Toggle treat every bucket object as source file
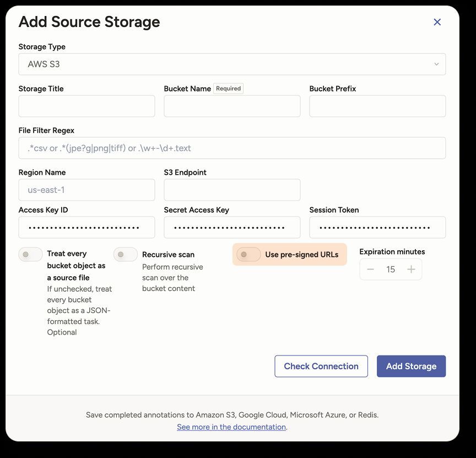 pyautogui.click(x=30, y=254)
